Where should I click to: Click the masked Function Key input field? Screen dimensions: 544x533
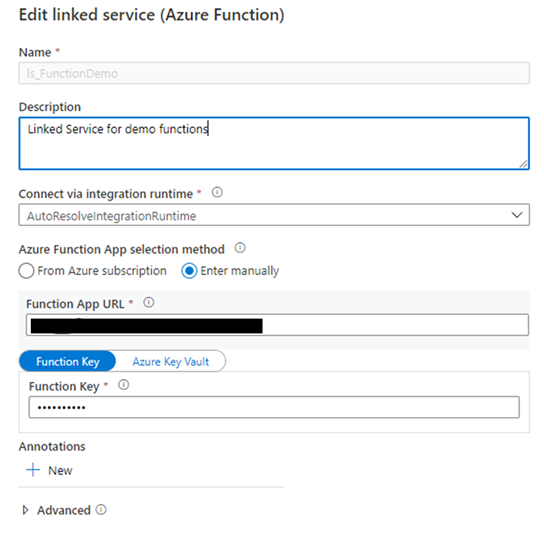click(274, 407)
